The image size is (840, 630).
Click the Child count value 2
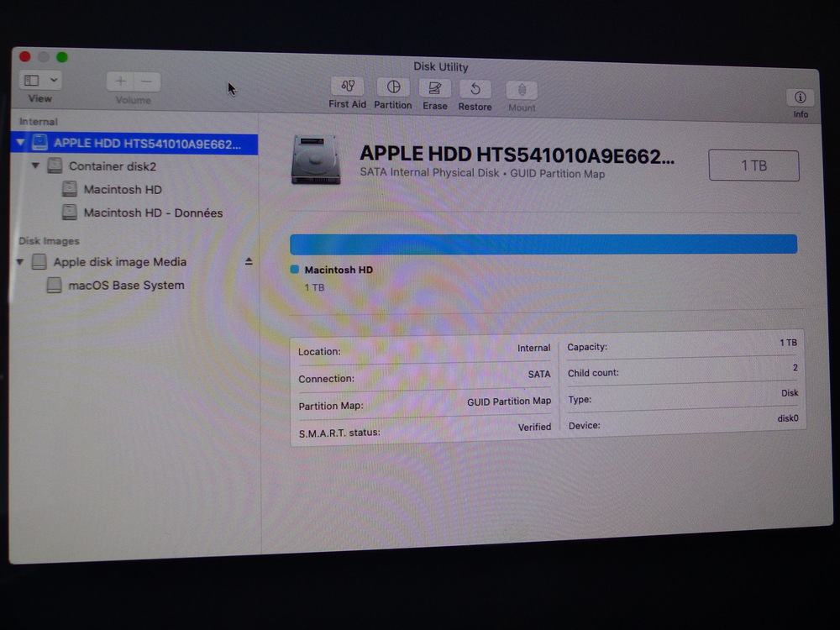[x=795, y=368]
